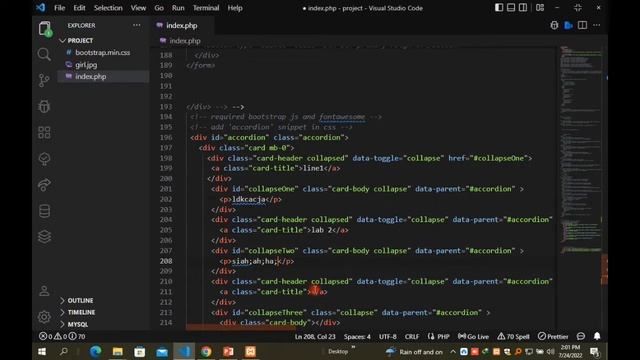Screen dimensions: 640x360
Task: Open editor more actions ellipsis
Action: [x=597, y=25]
